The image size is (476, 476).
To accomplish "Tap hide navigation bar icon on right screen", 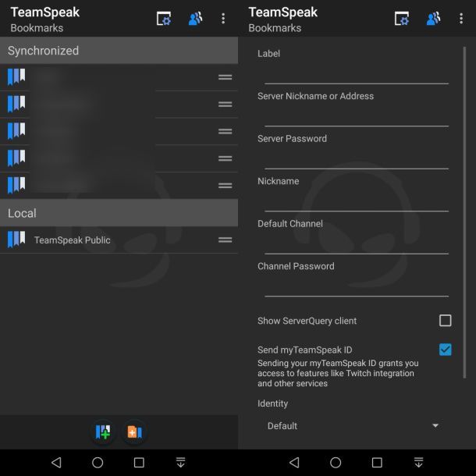I will [x=418, y=462].
